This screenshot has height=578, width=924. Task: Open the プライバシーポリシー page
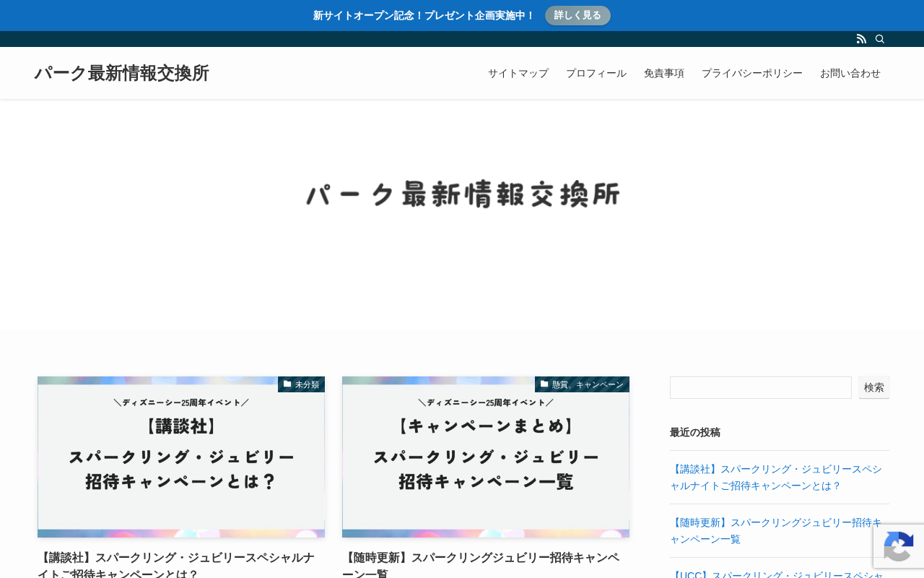752,73
